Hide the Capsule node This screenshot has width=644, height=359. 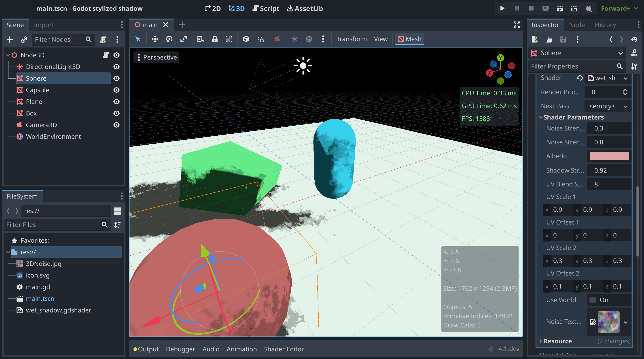point(117,90)
